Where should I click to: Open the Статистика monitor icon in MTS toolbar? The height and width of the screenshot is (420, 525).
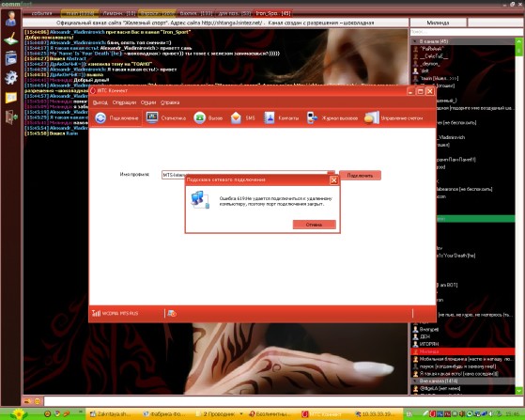click(x=152, y=117)
